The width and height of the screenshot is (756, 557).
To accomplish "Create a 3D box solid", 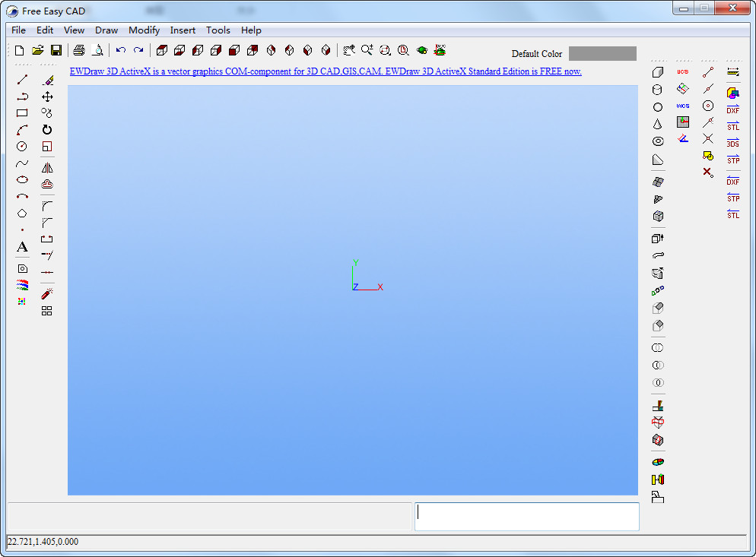I will tap(658, 72).
